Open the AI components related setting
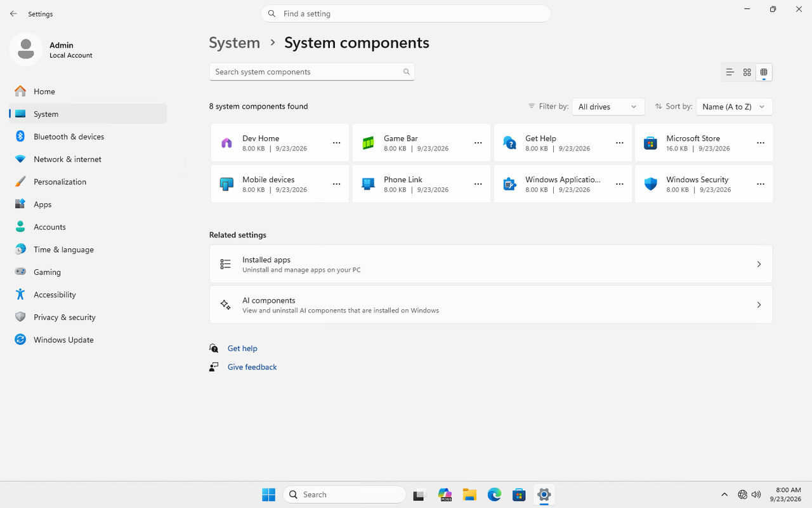This screenshot has width=812, height=508. coord(491,305)
